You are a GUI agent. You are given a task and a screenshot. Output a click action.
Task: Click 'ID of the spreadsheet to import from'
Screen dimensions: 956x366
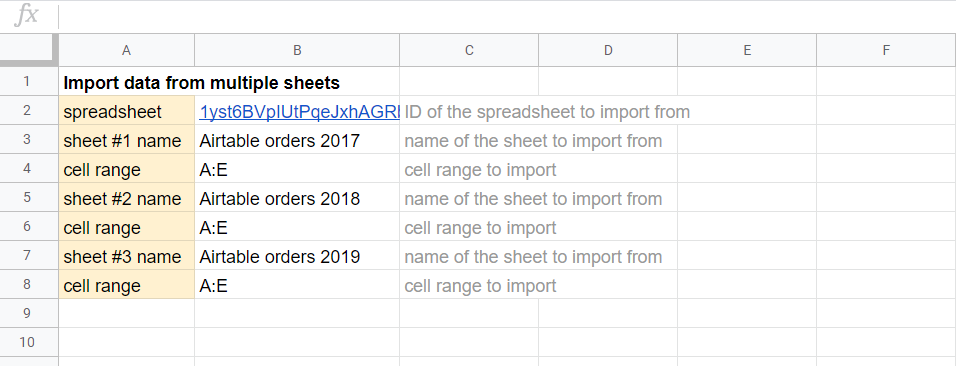click(547, 112)
